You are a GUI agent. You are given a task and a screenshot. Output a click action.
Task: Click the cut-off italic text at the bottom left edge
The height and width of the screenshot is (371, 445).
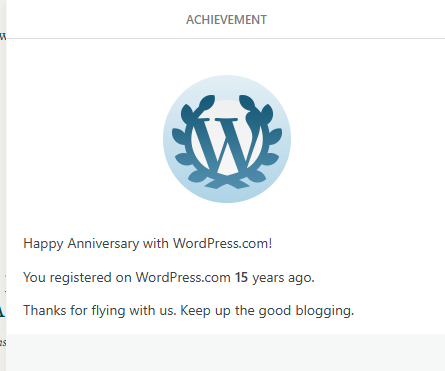pyautogui.click(x=3, y=342)
